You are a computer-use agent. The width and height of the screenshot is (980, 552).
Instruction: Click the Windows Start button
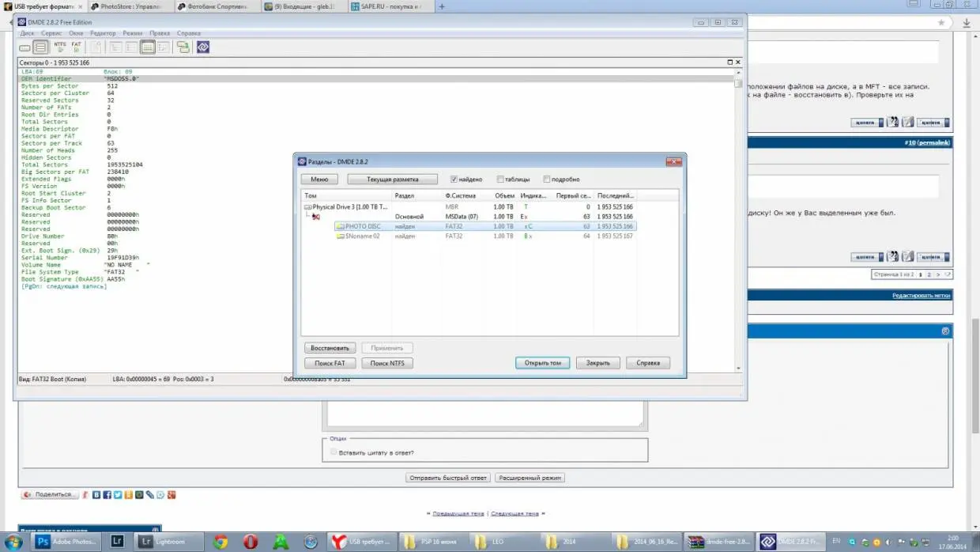[13, 542]
